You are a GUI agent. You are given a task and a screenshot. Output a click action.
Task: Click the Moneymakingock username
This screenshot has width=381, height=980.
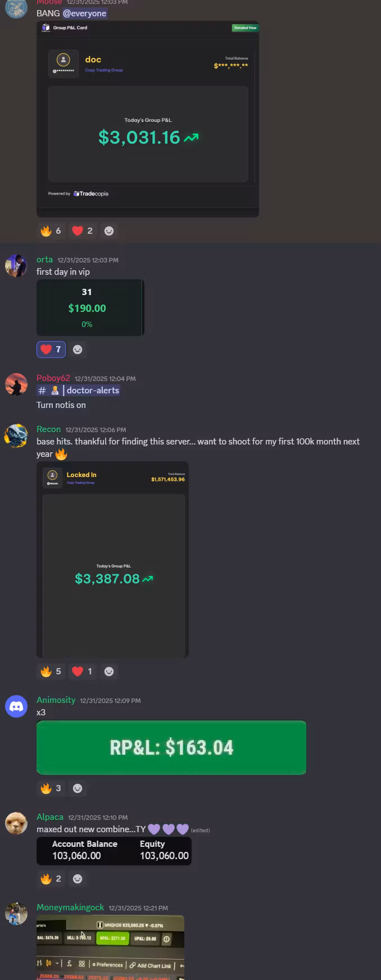(70, 908)
